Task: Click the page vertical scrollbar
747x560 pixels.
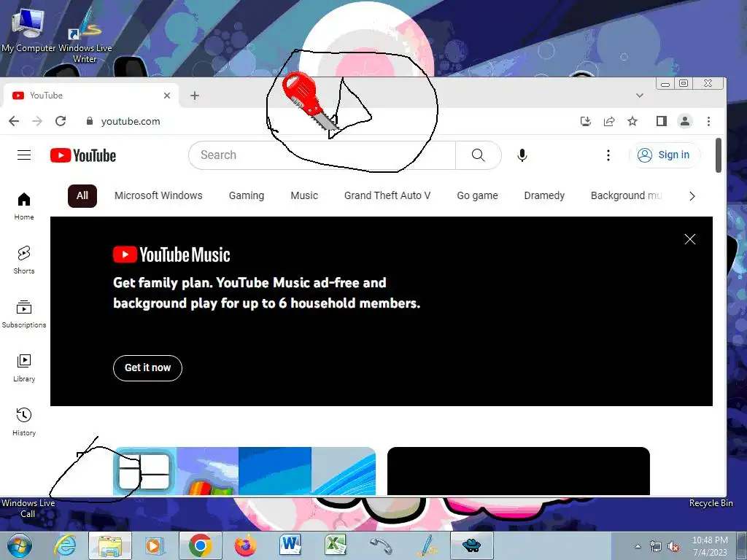Action: 718,156
